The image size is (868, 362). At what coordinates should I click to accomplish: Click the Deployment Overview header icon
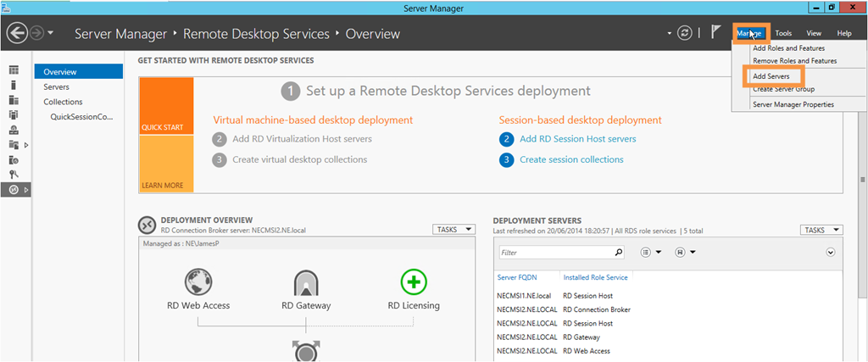pyautogui.click(x=147, y=225)
